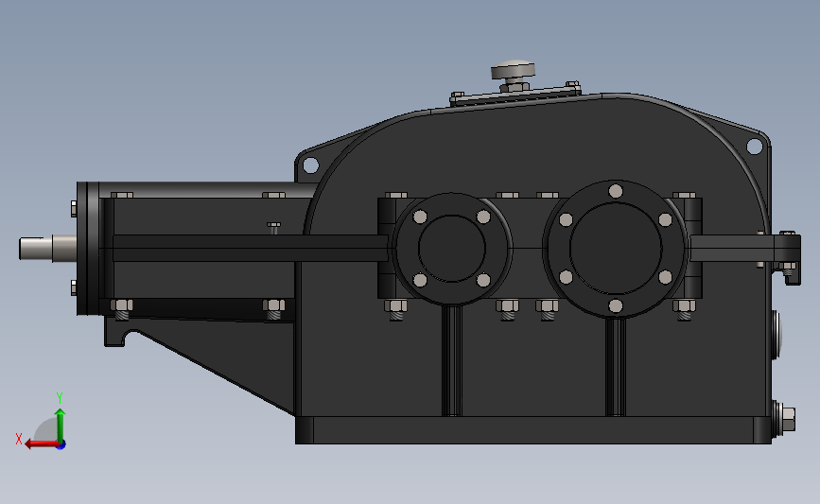Pick the hex nut left of small bearing cover
Image resolution: width=820 pixels, height=504 pixels.
[x=396, y=306]
